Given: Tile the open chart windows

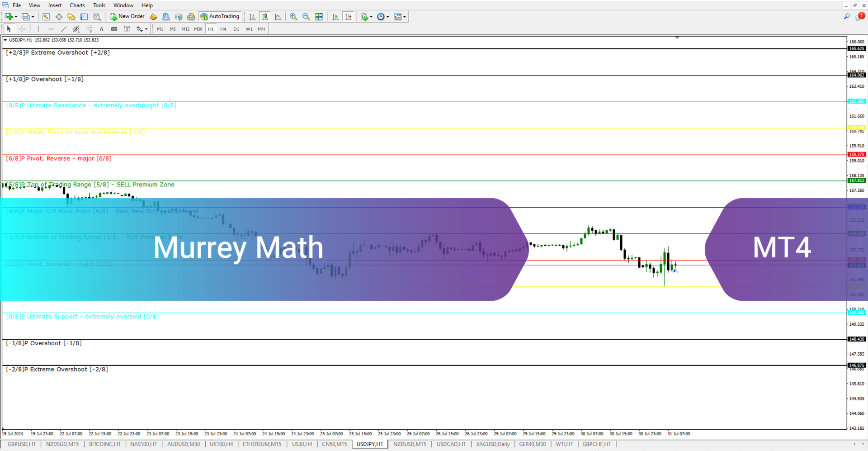Looking at the screenshot, I should 319,17.
